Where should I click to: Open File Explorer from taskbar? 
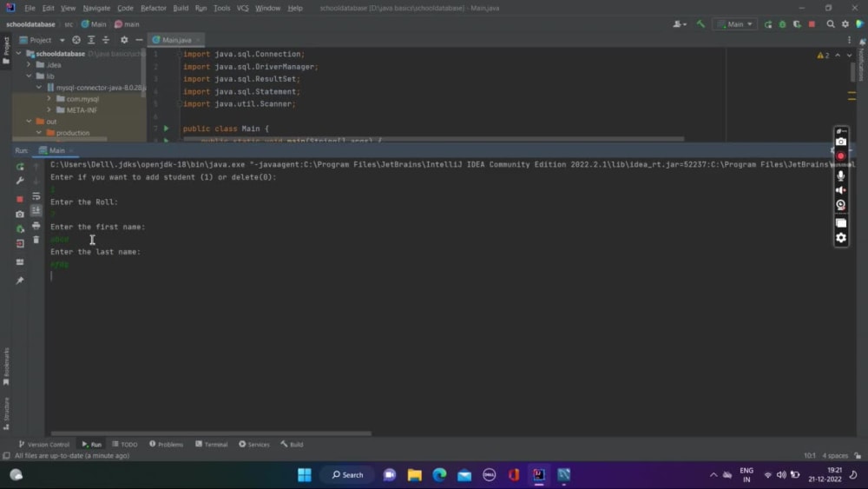414,474
